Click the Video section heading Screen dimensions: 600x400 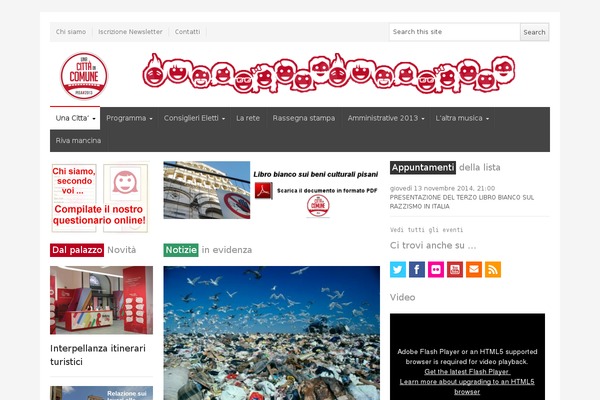[403, 297]
